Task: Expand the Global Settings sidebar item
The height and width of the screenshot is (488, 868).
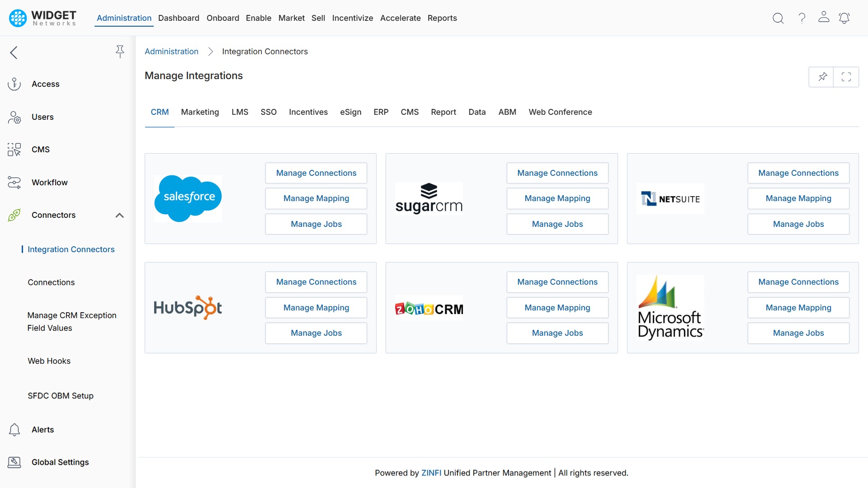Action: (x=60, y=462)
